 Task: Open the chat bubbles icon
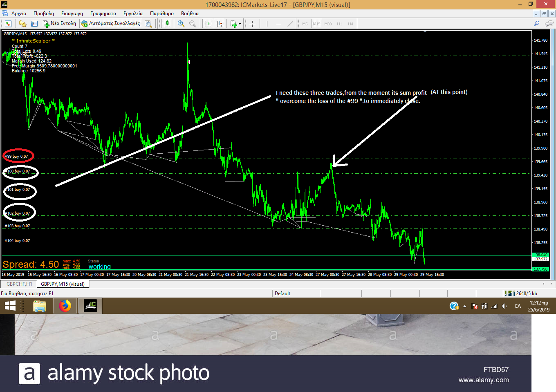coord(549,24)
